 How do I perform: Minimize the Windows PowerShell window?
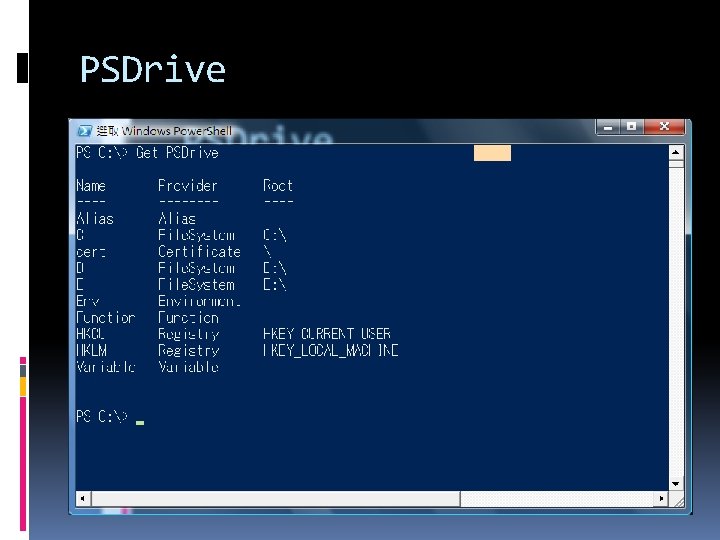608,127
